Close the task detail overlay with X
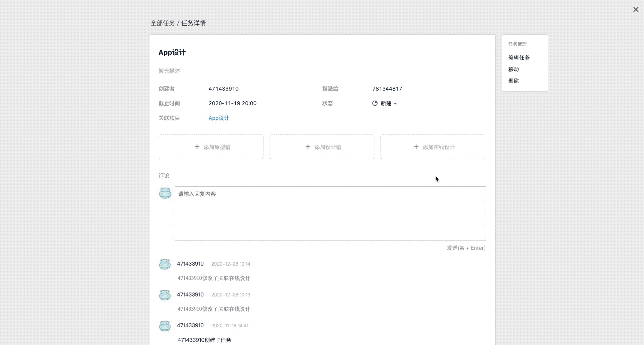 pos(636,10)
